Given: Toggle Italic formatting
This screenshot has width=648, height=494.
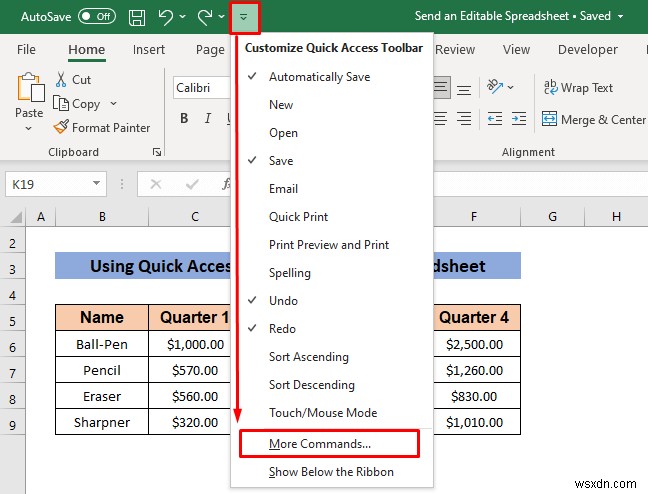Looking at the screenshot, I should pyautogui.click(x=208, y=118).
